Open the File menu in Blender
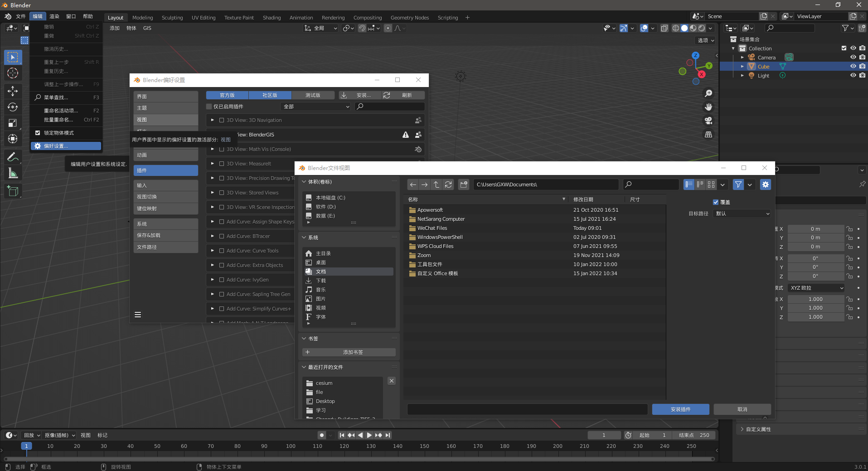 point(21,16)
